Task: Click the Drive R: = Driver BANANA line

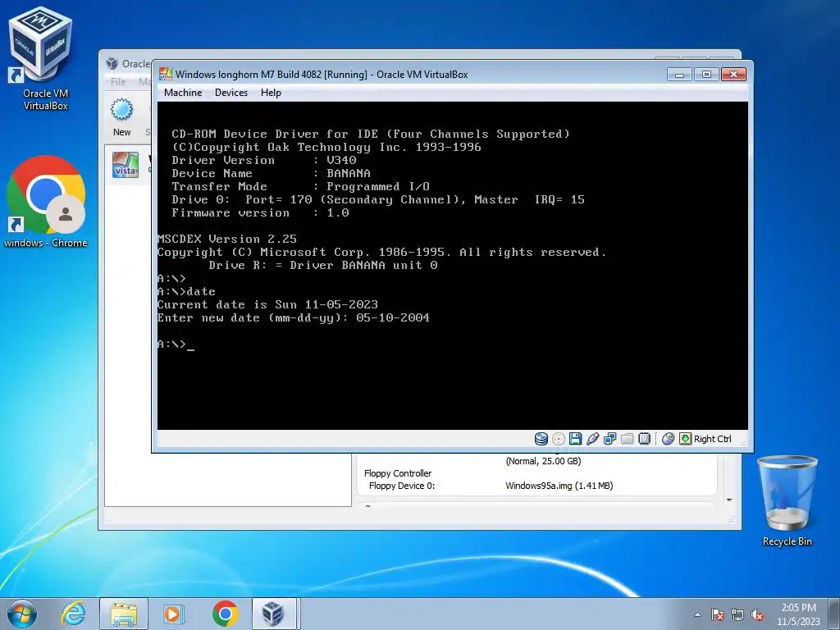Action: 323,265
